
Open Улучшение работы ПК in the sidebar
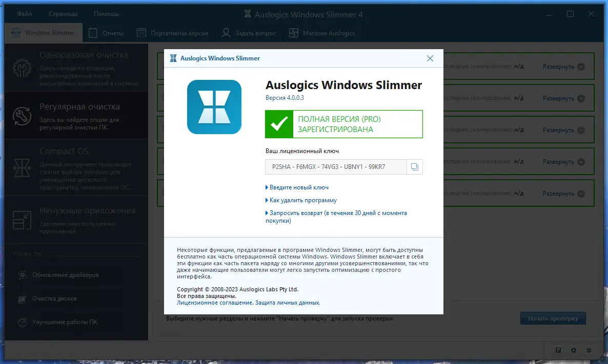coord(65,322)
